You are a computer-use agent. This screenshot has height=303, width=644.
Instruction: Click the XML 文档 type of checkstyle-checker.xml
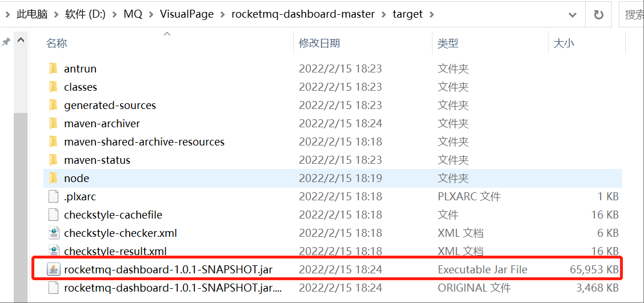click(x=461, y=233)
